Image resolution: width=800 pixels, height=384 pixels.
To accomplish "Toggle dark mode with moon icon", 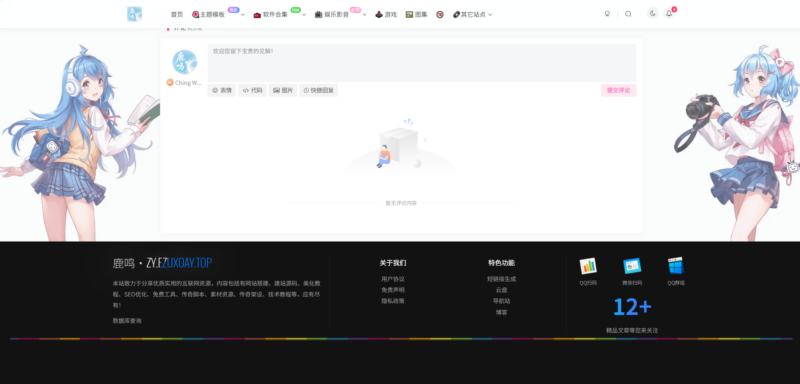I will pyautogui.click(x=653, y=14).
